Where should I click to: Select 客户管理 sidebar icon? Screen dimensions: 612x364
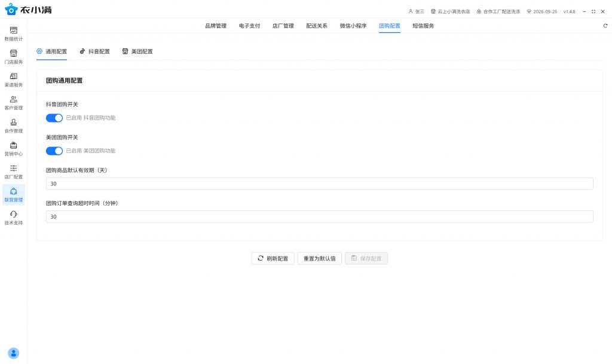(13, 103)
